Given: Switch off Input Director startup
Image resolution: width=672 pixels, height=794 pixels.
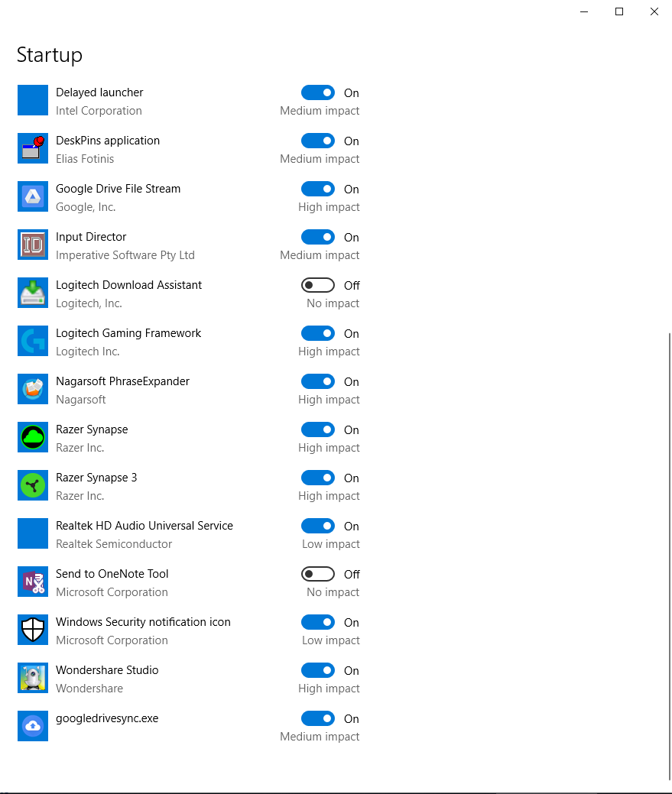Looking at the screenshot, I should click(318, 237).
